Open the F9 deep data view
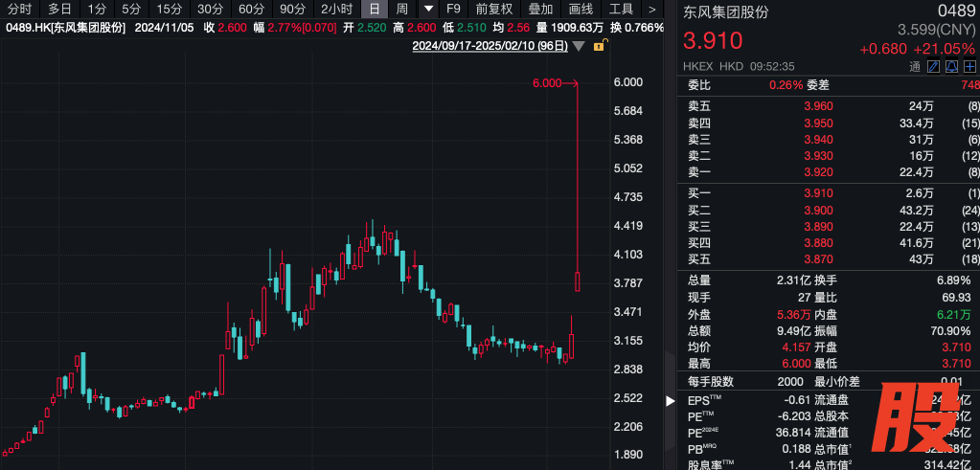Viewport: 980px width, 470px height. [x=454, y=9]
